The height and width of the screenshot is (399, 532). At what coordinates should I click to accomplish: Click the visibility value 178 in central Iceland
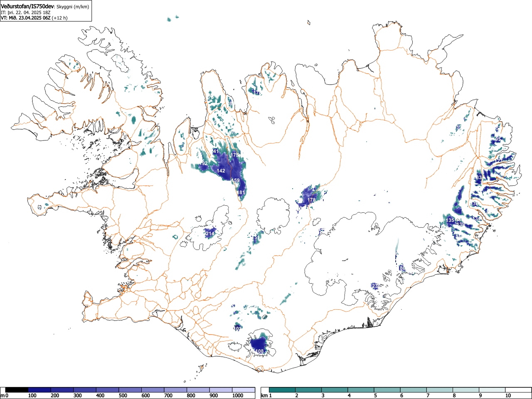click(312, 200)
